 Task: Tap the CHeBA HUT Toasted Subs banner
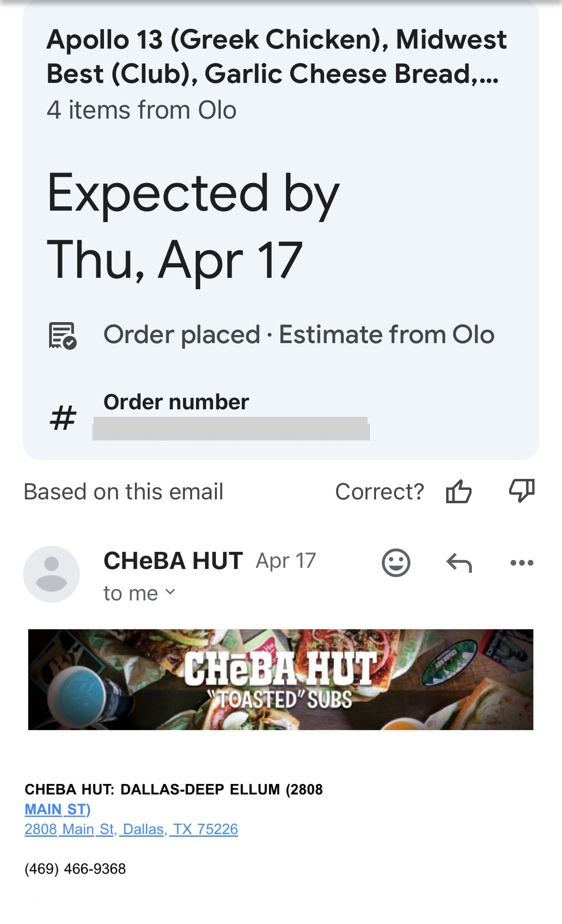pos(280,680)
